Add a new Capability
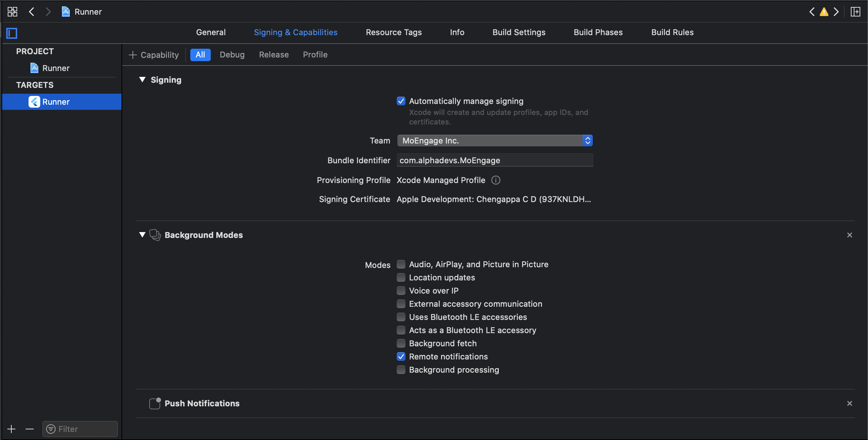868x440 pixels. click(154, 55)
